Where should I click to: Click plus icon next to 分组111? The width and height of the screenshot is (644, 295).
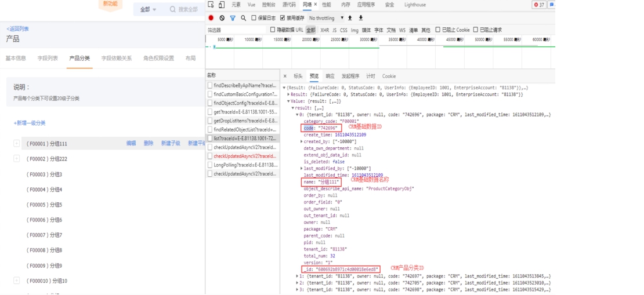coord(16,143)
